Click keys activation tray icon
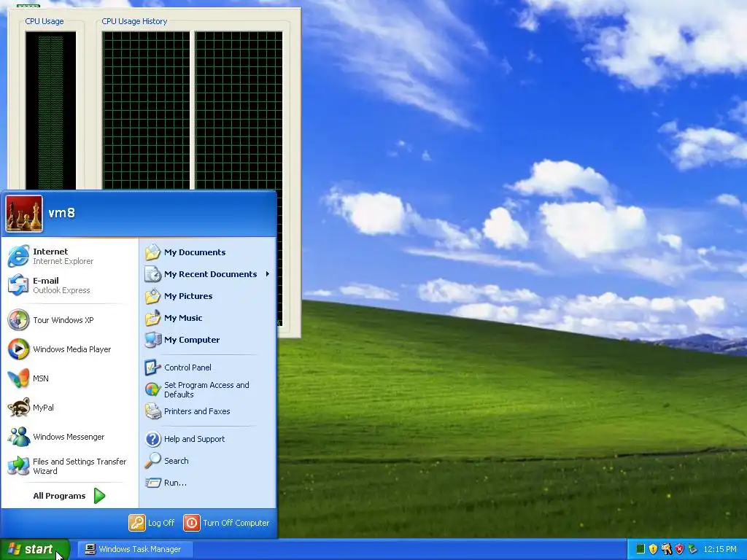This screenshot has width=747, height=560. 667,550
